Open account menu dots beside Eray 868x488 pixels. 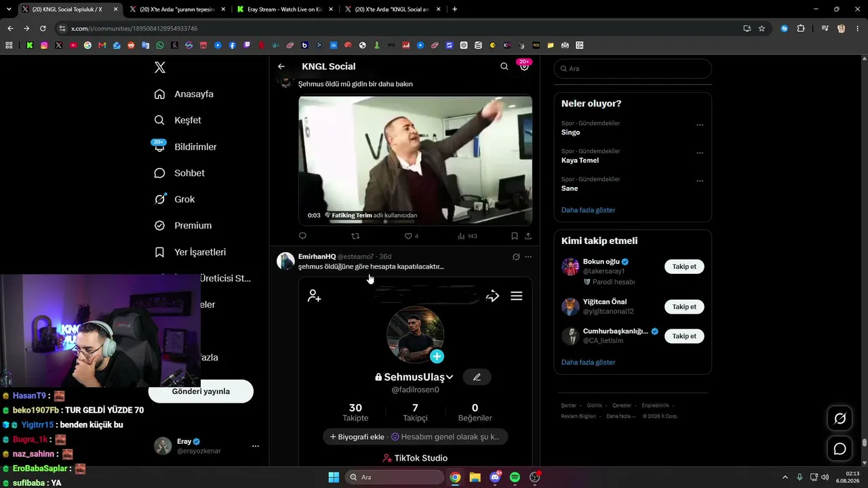[256, 446]
